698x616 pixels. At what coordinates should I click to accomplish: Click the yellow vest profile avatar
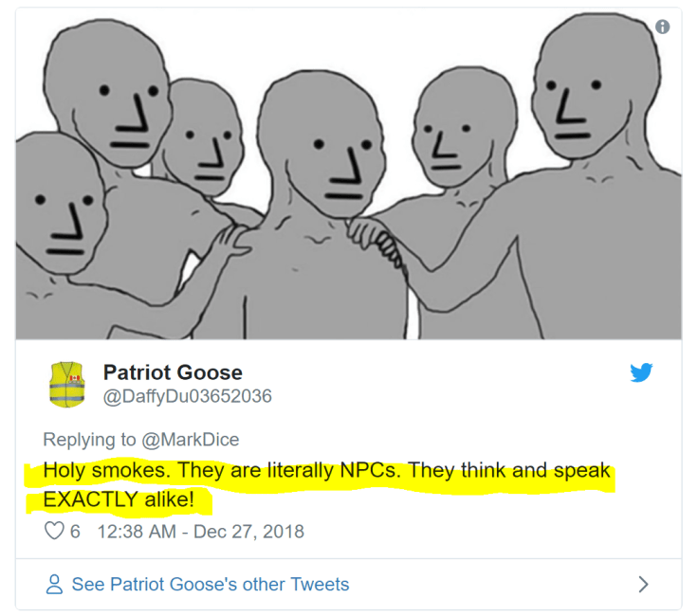pyautogui.click(x=66, y=384)
